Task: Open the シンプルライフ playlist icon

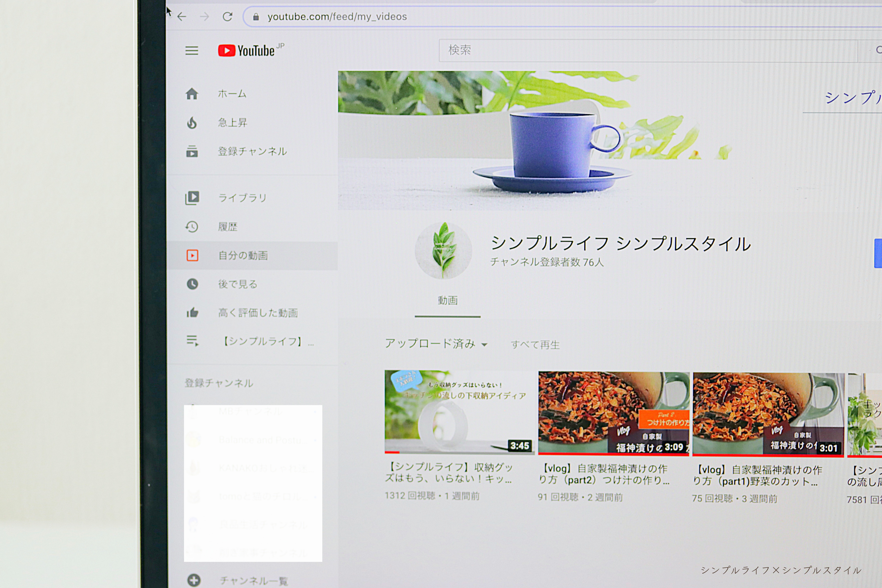Action: 192,341
